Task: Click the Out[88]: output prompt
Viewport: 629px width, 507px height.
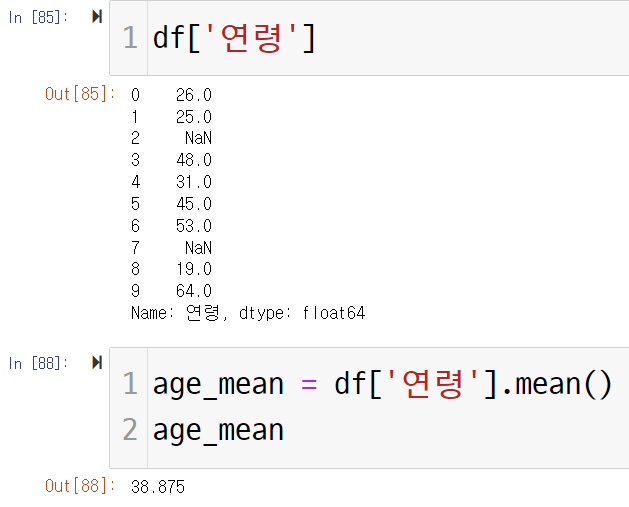Action: point(80,486)
